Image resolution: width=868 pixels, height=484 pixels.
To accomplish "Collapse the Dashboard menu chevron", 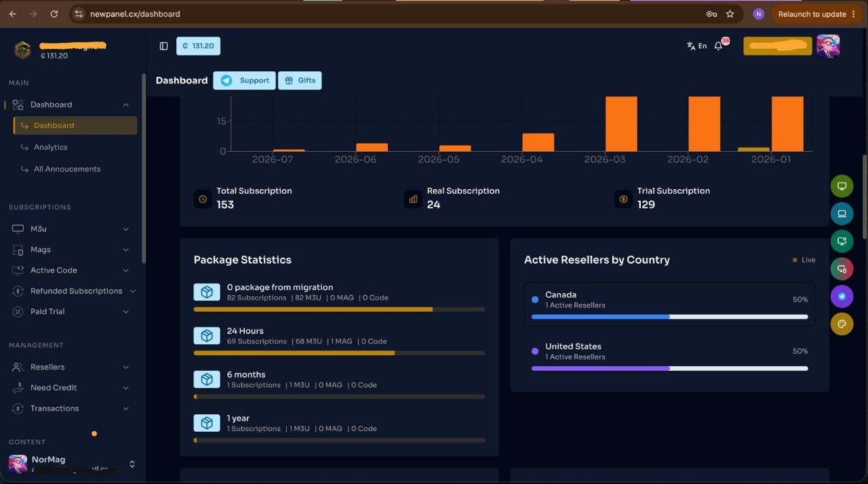I will (x=125, y=104).
